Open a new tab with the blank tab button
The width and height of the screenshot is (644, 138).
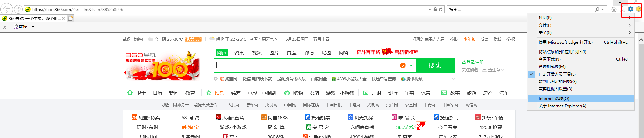[x=70, y=18]
